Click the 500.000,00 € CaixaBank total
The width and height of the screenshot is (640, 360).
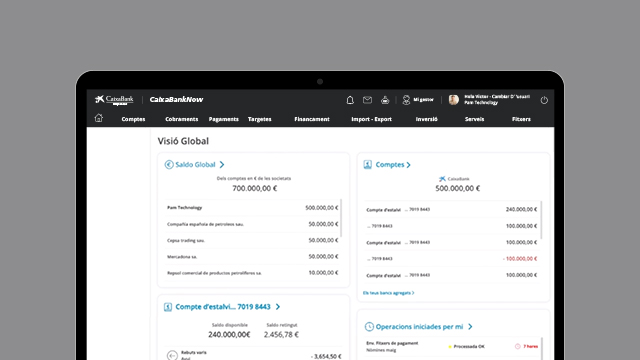click(458, 189)
